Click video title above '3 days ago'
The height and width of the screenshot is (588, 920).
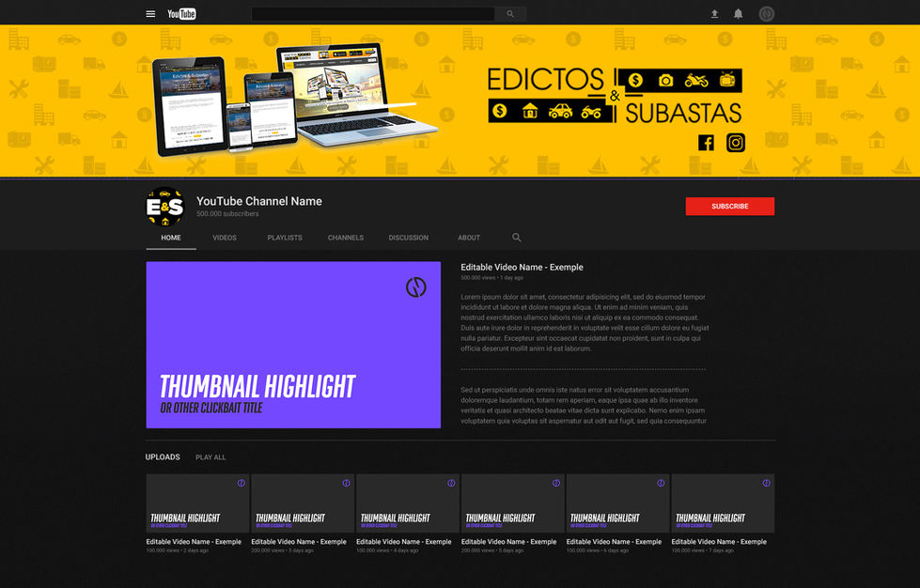299,542
